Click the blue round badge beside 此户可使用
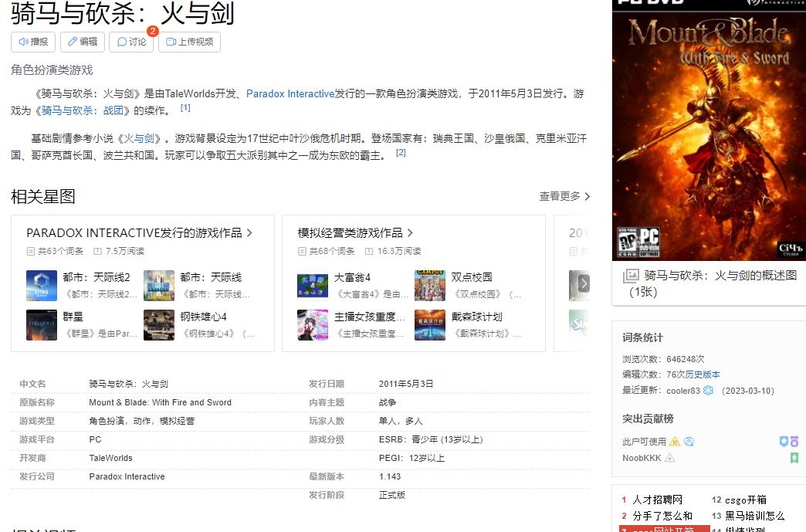Viewport: 806px width, 532px height. 689,442
